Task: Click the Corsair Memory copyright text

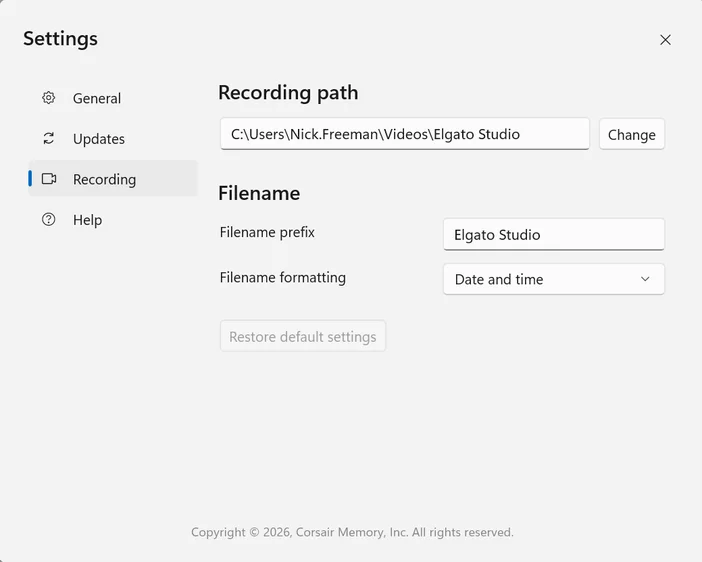Action: point(352,532)
